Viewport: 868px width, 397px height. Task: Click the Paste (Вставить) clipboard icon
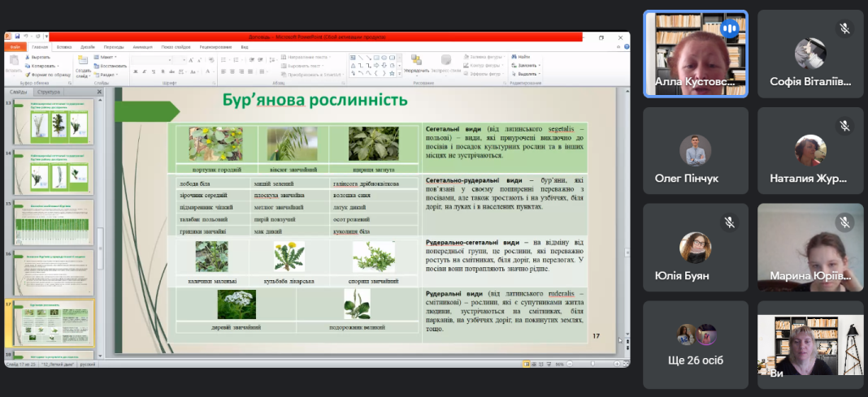click(x=14, y=62)
